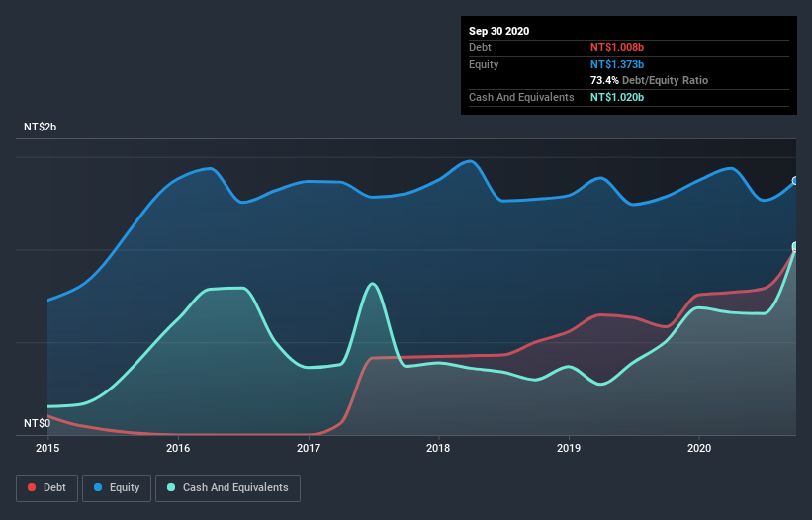Click the Equity row label in tooltip
The width and height of the screenshot is (812, 520).
484,64
